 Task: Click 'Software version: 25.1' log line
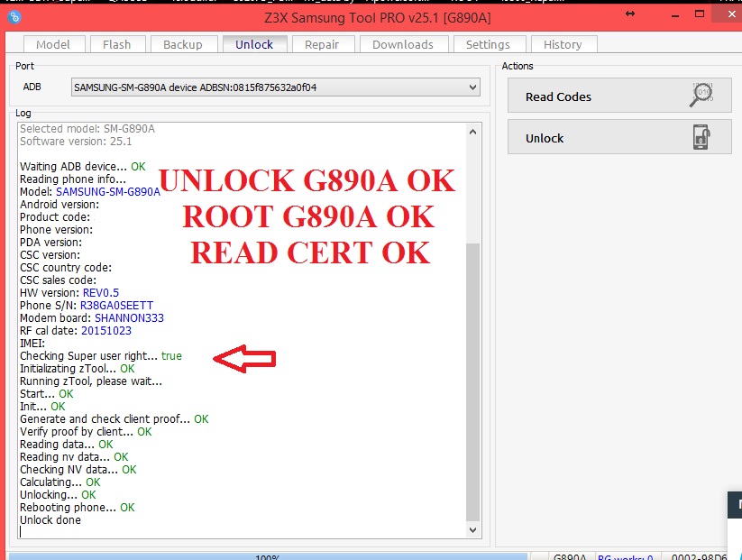point(76,141)
